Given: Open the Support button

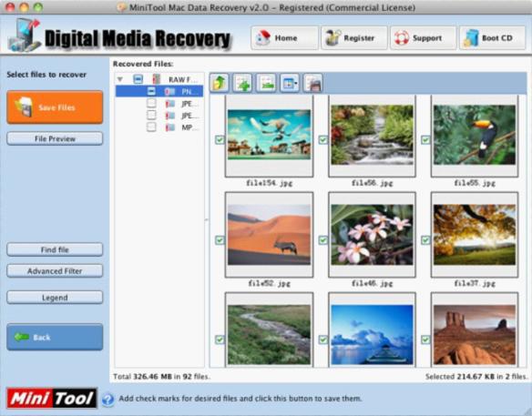Looking at the screenshot, I should click(x=423, y=38).
